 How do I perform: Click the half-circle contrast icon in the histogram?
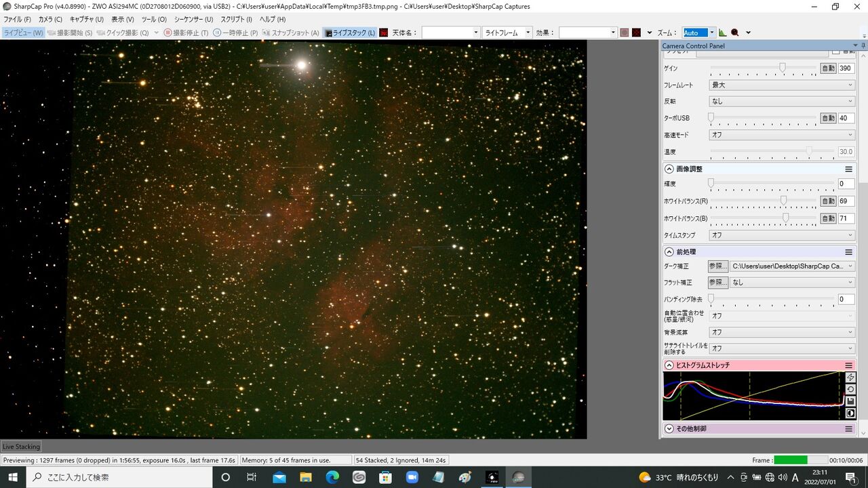point(850,413)
